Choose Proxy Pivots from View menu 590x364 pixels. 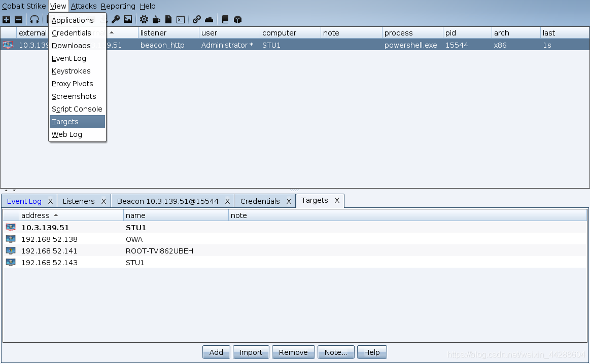pyautogui.click(x=77, y=84)
